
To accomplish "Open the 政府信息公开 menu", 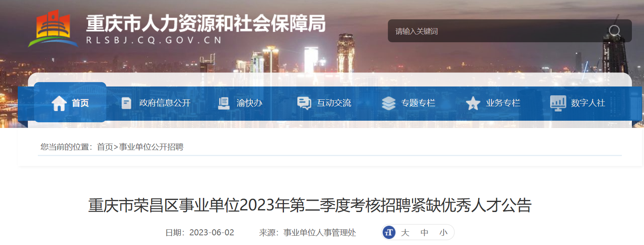I will (x=165, y=103).
